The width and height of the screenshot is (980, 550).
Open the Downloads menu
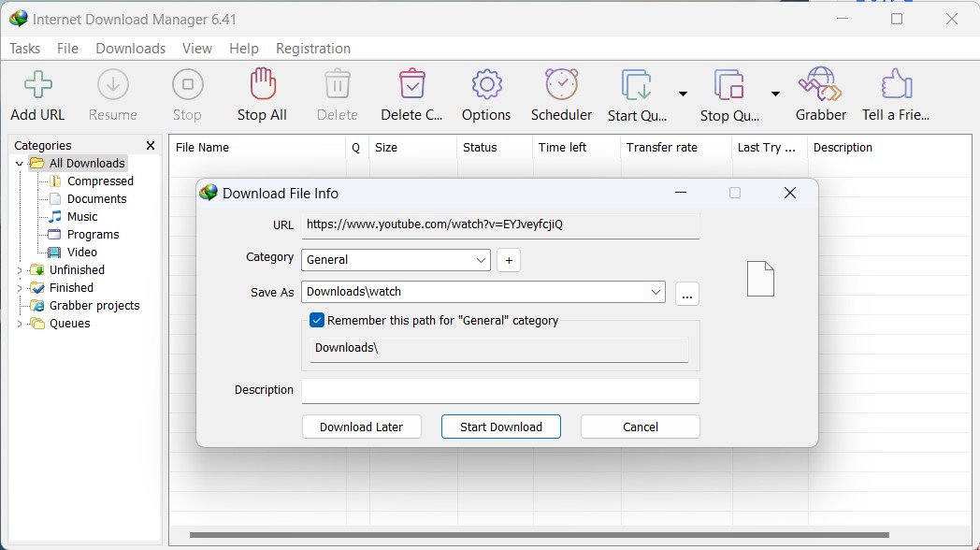[130, 48]
